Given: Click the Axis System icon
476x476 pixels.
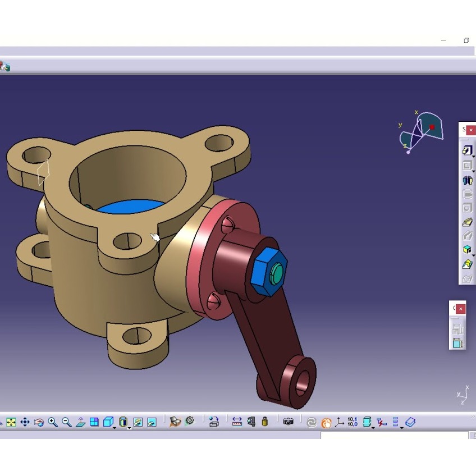Looking at the screenshot, I should [x=339, y=422].
